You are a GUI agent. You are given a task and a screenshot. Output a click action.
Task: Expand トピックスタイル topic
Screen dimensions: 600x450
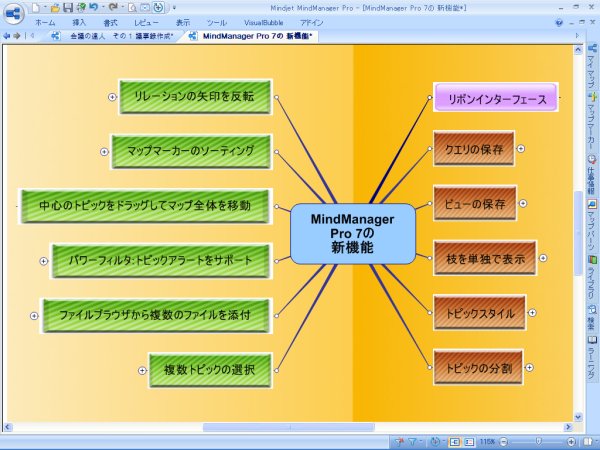(x=532, y=313)
